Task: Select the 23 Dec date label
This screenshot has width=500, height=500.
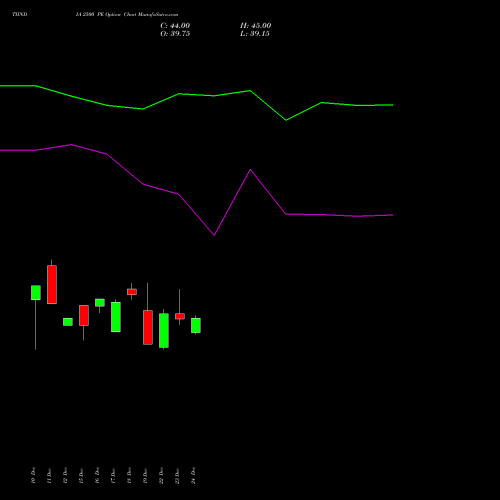Action: tap(177, 475)
